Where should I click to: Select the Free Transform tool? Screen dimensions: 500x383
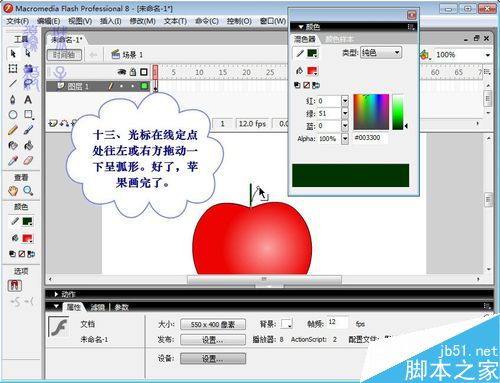pyautogui.click(x=13, y=69)
